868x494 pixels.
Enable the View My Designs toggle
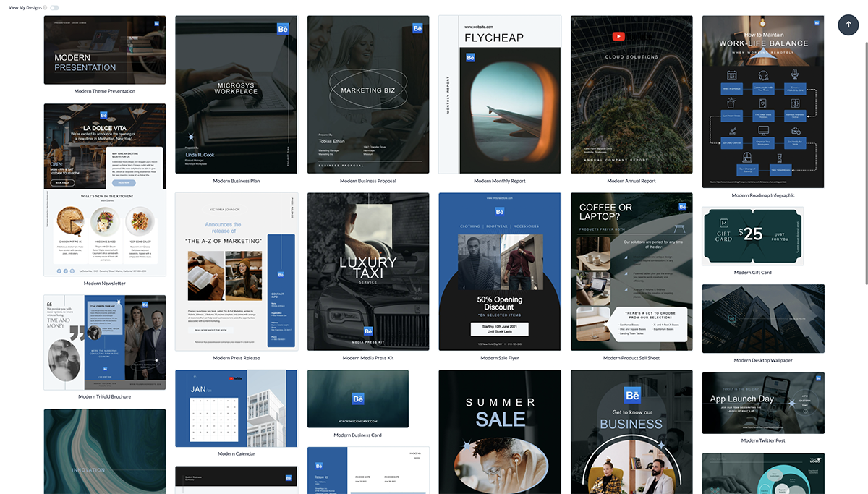click(x=54, y=7)
